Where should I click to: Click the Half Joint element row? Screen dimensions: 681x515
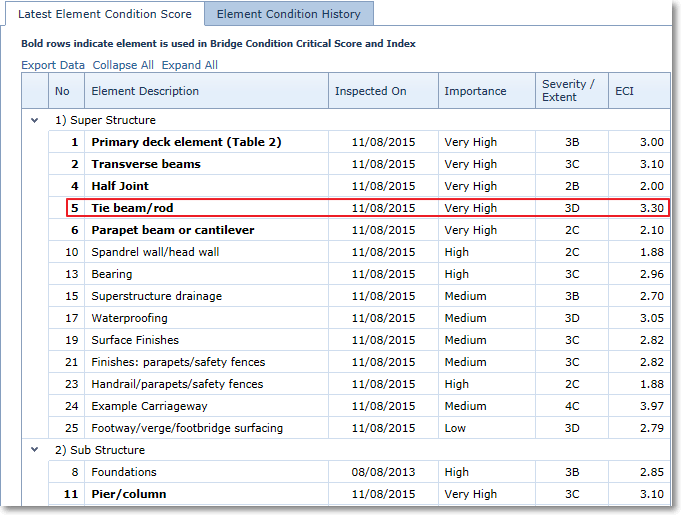pyautogui.click(x=359, y=186)
